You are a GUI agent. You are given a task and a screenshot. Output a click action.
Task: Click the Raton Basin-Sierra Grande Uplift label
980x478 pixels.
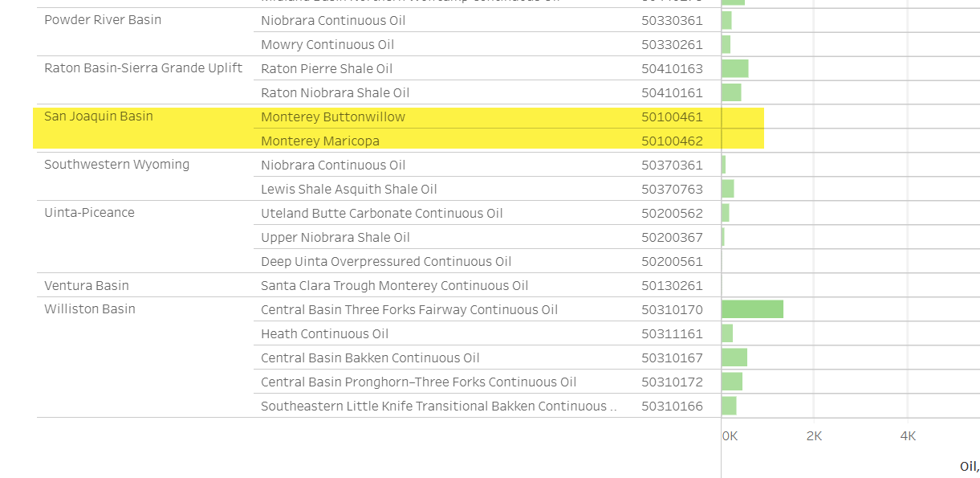tap(143, 68)
